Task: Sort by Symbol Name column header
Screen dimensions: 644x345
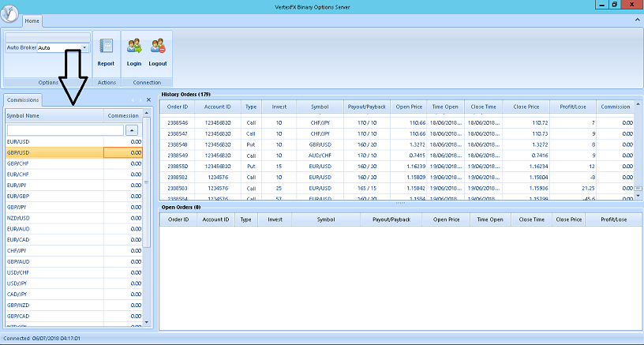Action: (54, 115)
